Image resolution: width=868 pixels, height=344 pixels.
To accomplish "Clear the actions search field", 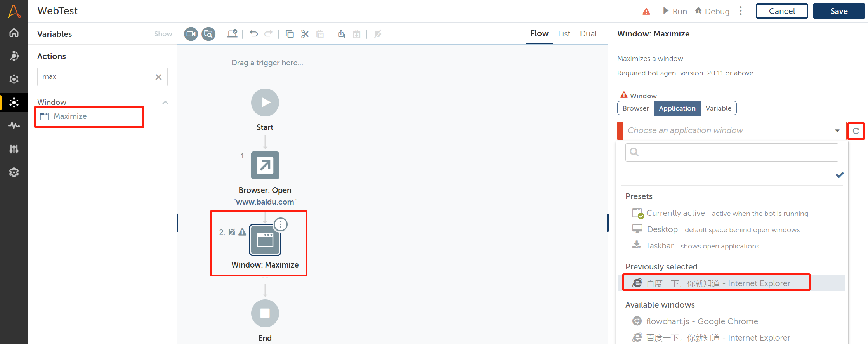I will (158, 77).
